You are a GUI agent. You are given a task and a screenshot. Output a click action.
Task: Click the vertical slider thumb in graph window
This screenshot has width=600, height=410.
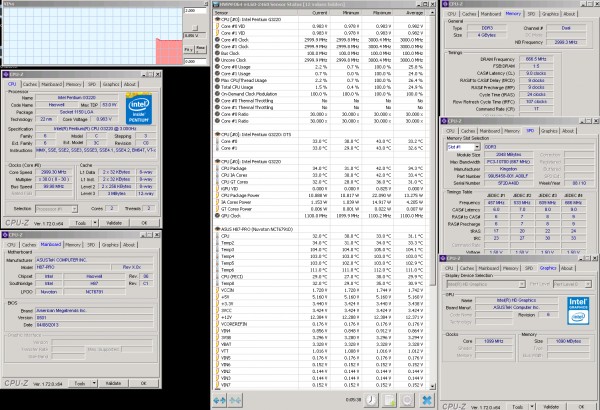195,28
